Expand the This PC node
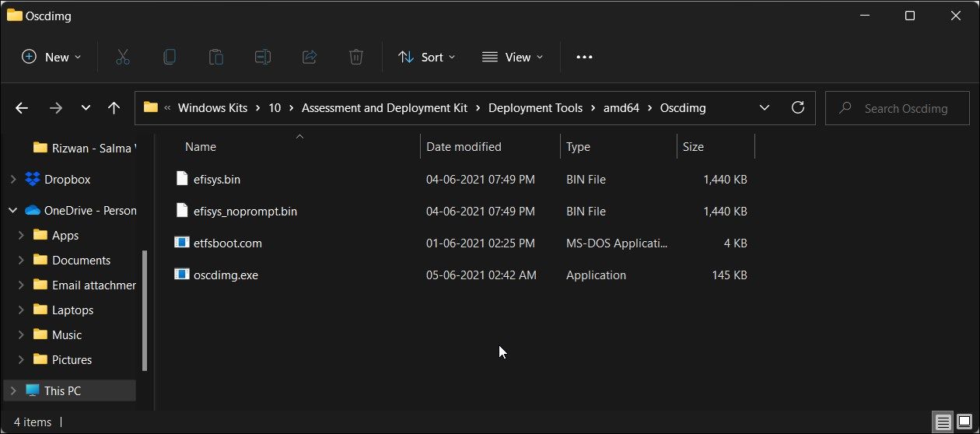 click(12, 390)
